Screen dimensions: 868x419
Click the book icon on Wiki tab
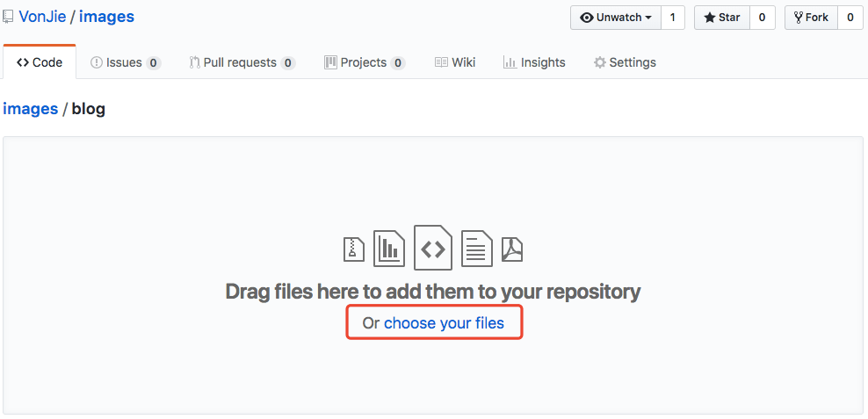point(441,62)
